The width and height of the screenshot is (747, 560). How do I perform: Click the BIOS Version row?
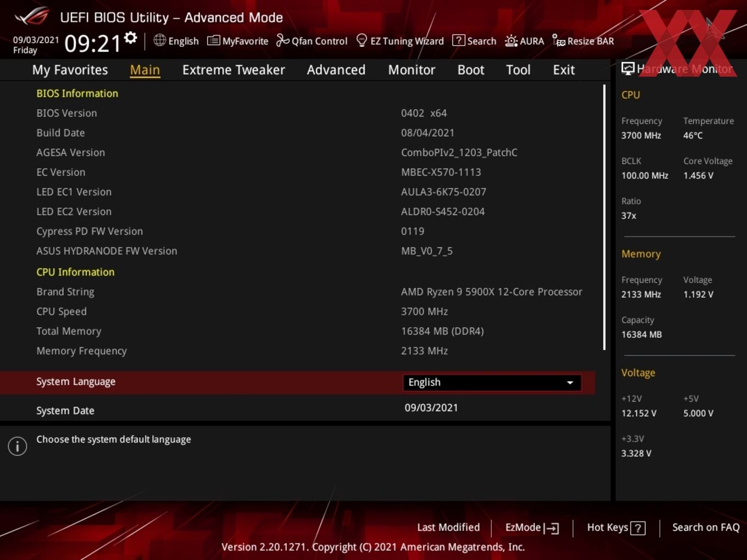click(x=297, y=113)
